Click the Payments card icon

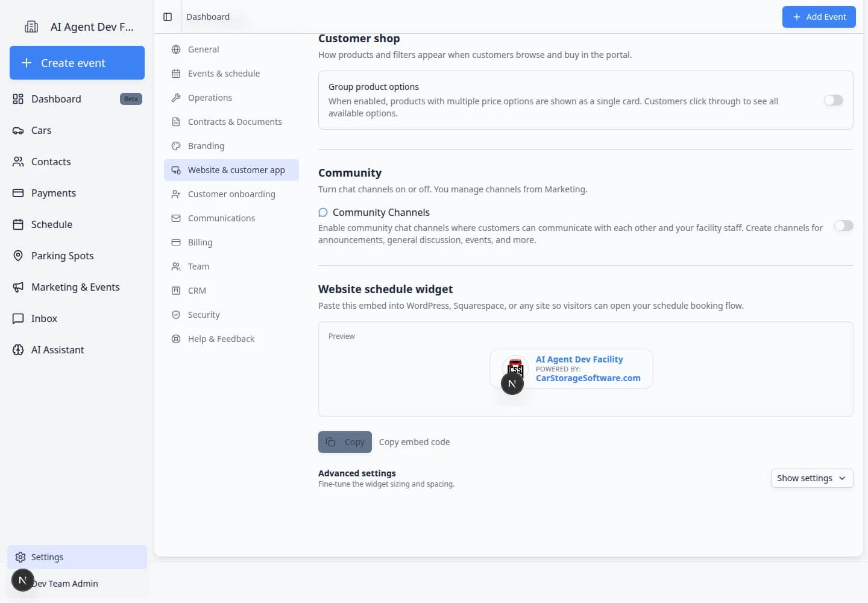pyautogui.click(x=18, y=193)
